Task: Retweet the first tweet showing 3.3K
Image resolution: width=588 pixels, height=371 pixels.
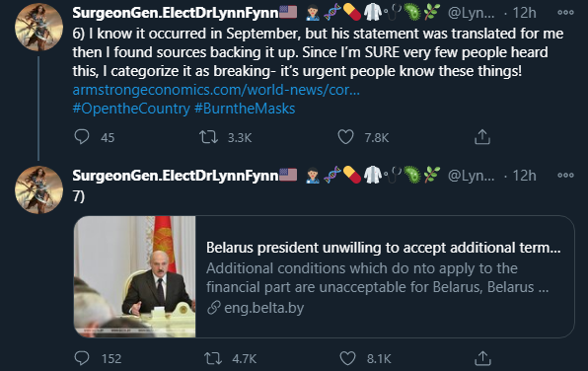Action: pos(208,137)
